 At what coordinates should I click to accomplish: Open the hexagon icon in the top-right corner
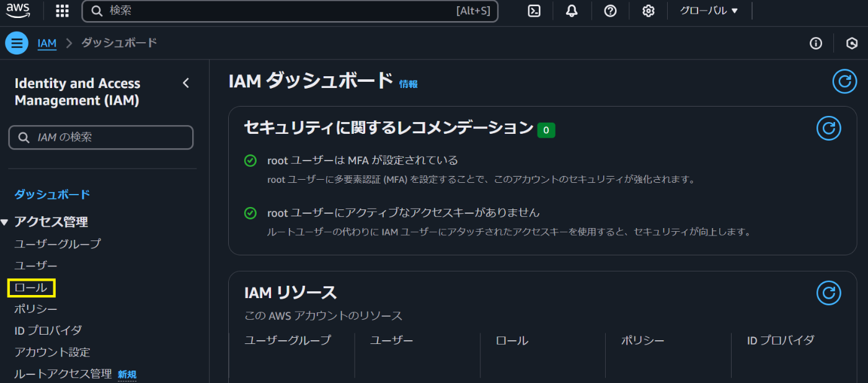click(x=852, y=43)
